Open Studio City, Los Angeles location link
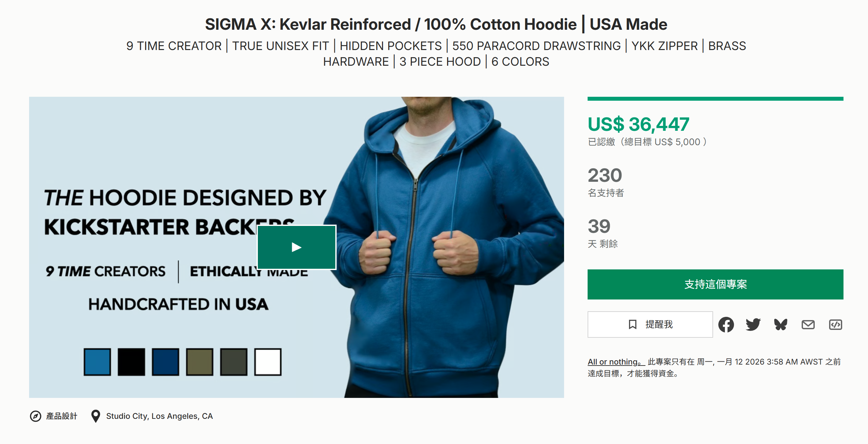The height and width of the screenshot is (444, 868). tap(159, 416)
